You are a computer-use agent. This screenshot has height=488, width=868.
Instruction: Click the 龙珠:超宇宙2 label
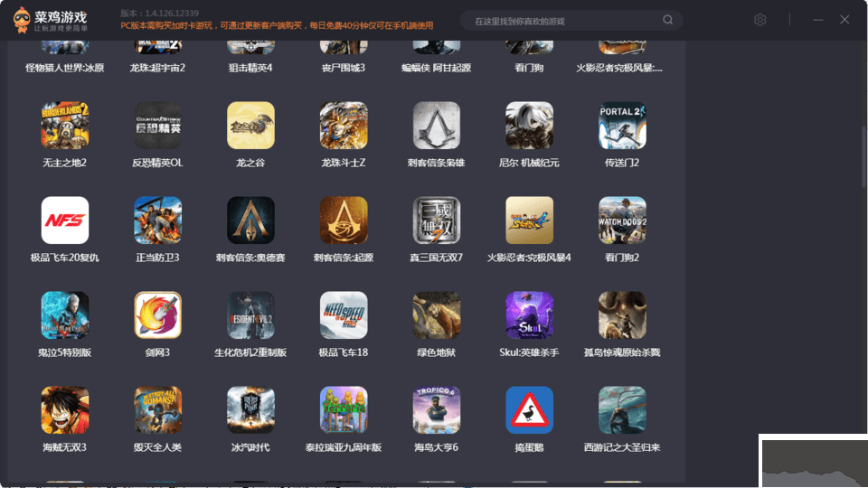tap(157, 68)
